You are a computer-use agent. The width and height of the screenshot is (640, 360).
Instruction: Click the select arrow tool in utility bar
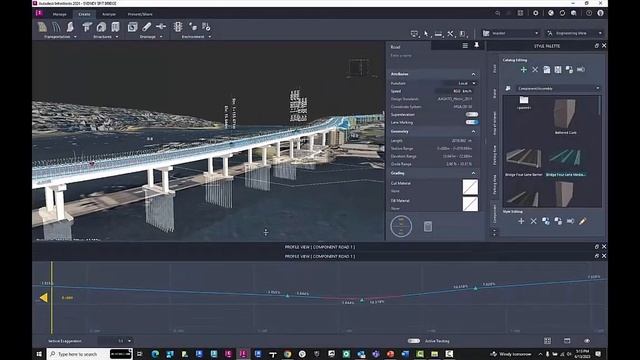pos(426,34)
